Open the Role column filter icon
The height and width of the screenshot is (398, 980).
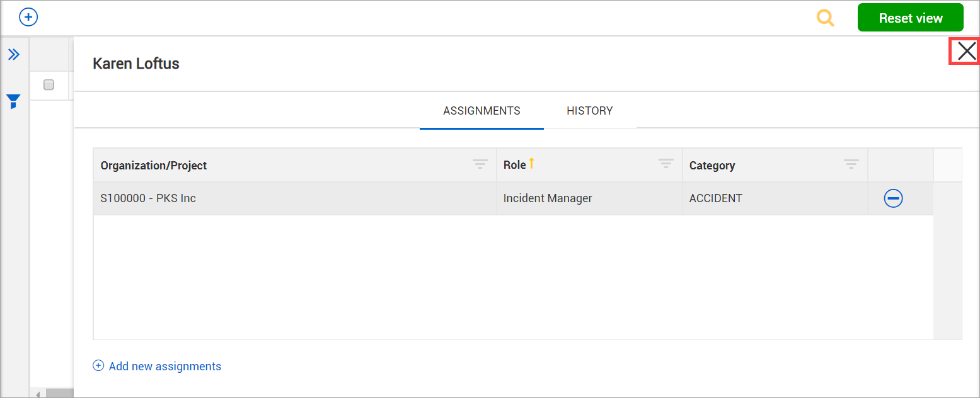[666, 164]
